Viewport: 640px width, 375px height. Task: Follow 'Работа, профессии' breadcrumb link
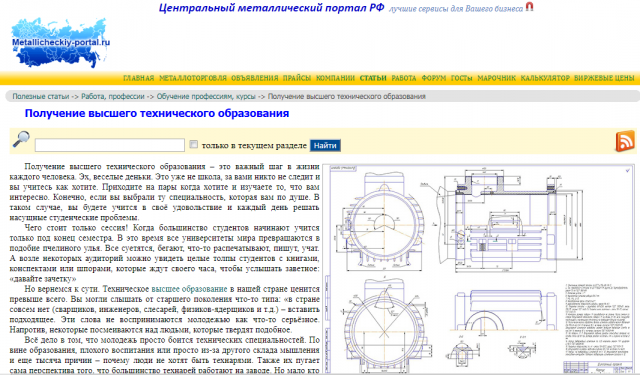click(x=113, y=96)
